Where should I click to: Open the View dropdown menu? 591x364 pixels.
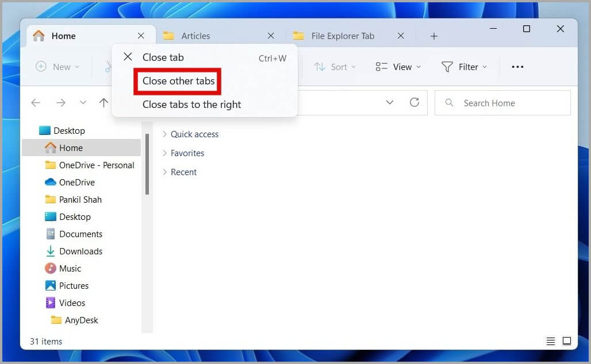[398, 67]
